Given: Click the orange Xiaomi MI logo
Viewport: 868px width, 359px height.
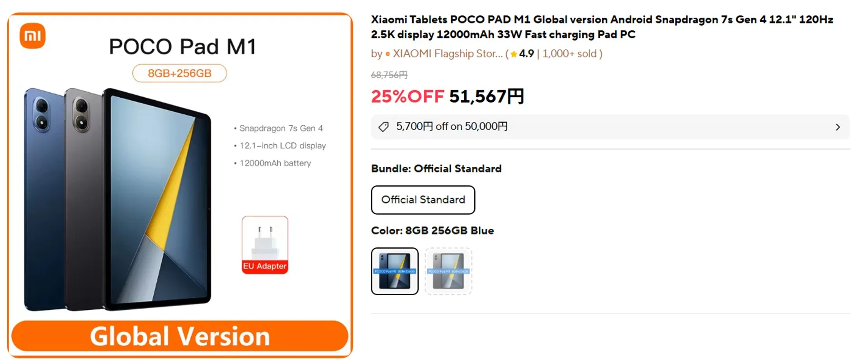Looking at the screenshot, I should pos(33,36).
